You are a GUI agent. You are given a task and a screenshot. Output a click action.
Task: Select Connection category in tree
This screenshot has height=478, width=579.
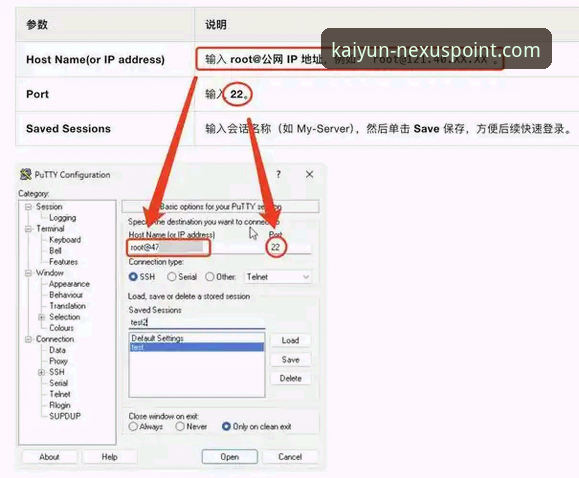click(x=55, y=339)
